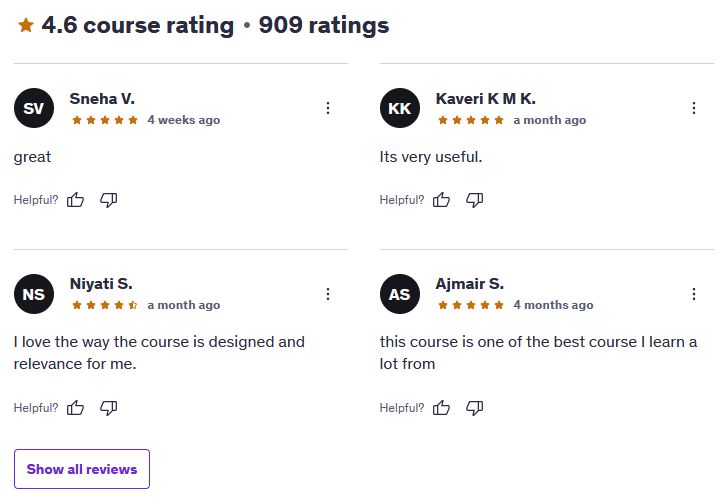Select Ajmair S.'s five-star rating
The width and height of the screenshot is (727, 502).
pyautogui.click(x=471, y=305)
